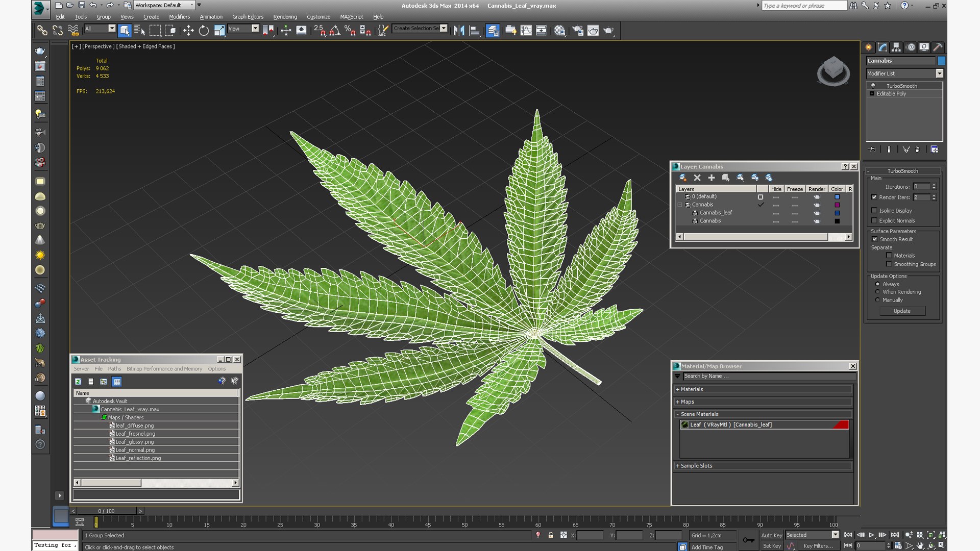Open the MAXScript menu

pyautogui.click(x=352, y=17)
